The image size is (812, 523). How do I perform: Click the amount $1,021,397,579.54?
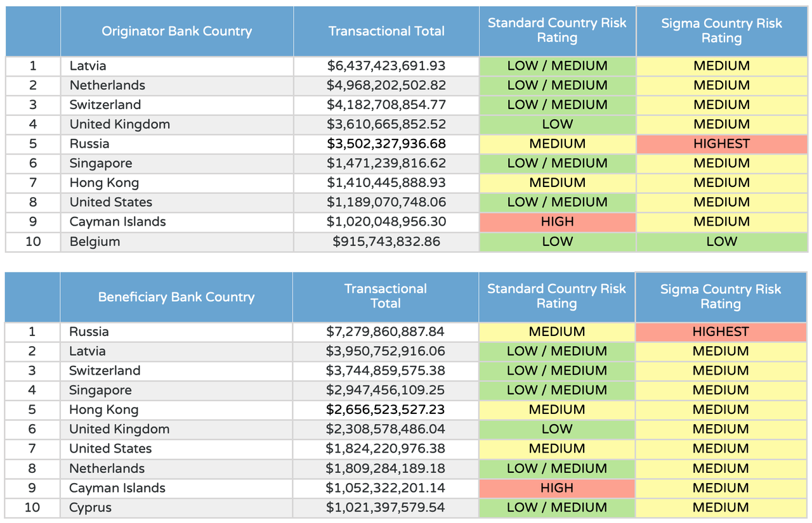tap(386, 508)
